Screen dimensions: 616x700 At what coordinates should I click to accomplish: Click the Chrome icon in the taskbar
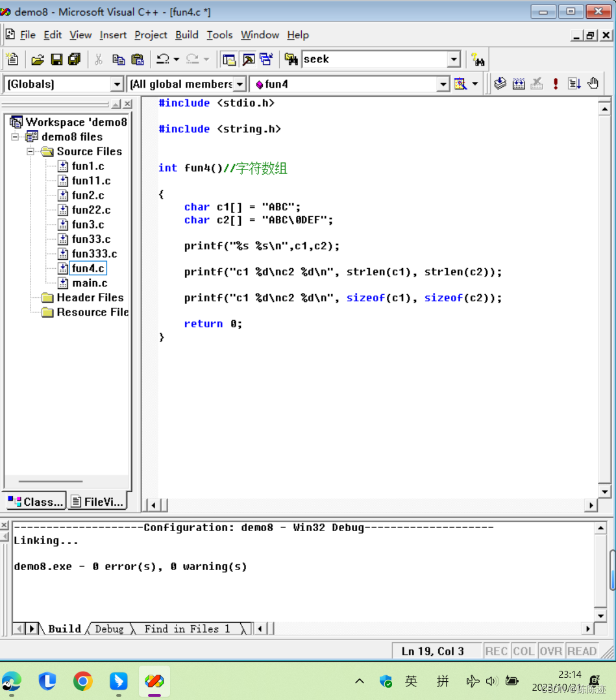coord(83,681)
